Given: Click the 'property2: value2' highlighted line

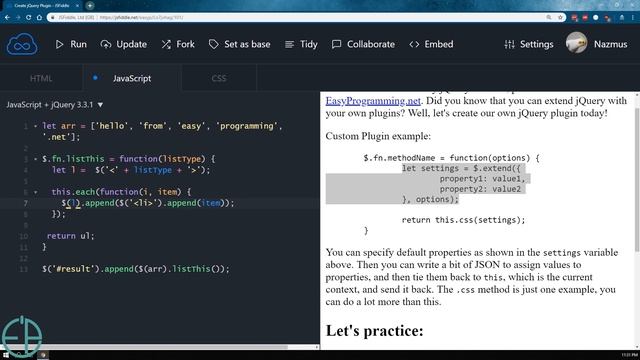Looking at the screenshot, I should 480,189.
